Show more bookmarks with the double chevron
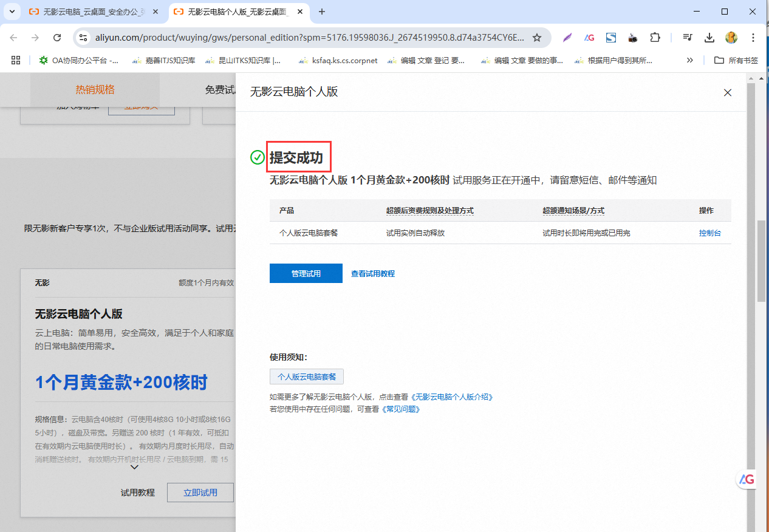 690,60
